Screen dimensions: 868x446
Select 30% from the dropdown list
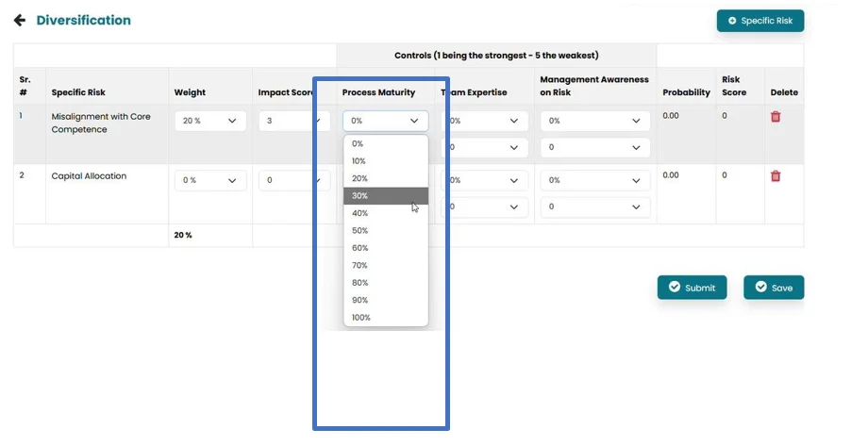(x=385, y=196)
